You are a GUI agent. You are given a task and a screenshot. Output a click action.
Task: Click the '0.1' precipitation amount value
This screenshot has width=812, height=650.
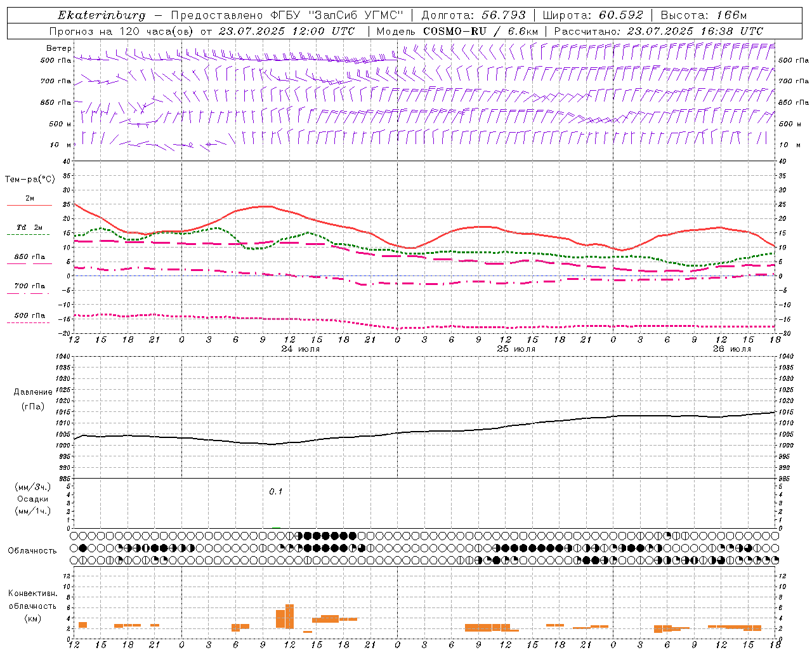[275, 491]
